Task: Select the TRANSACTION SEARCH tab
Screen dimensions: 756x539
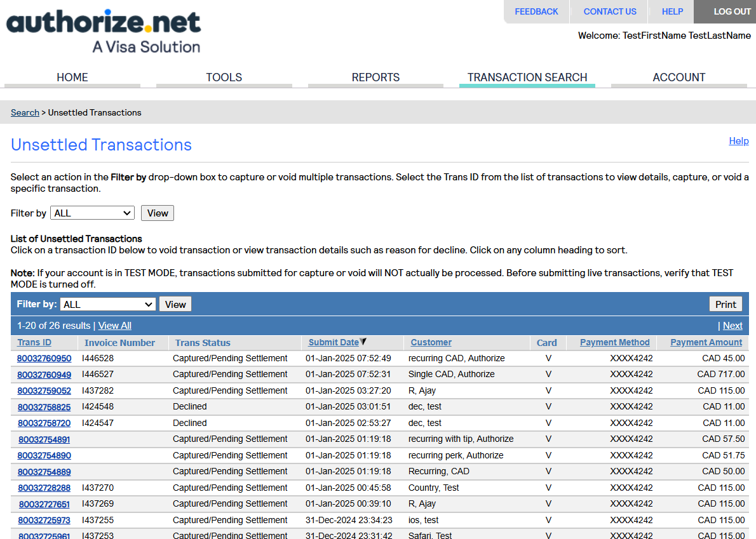Action: pyautogui.click(x=527, y=77)
